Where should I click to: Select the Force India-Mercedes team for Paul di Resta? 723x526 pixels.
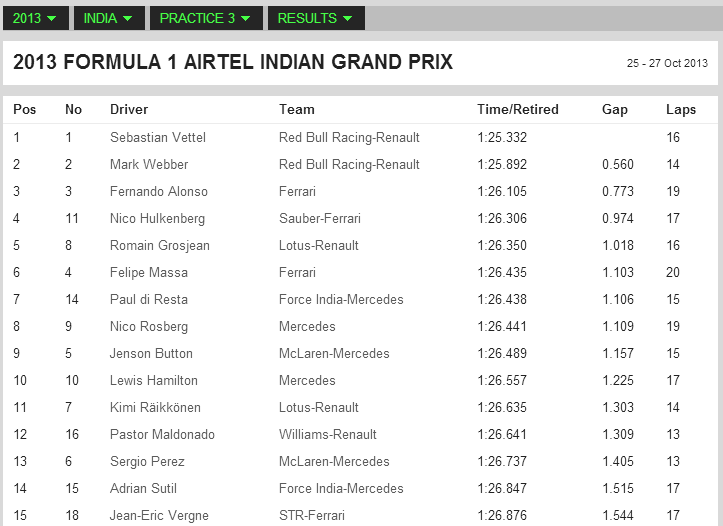pyautogui.click(x=341, y=300)
